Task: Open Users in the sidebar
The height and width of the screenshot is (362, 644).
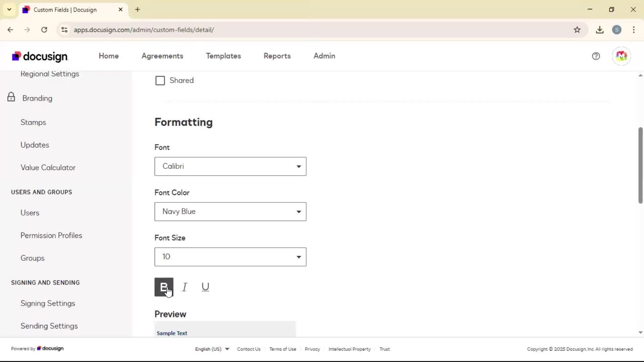Action: click(x=30, y=213)
